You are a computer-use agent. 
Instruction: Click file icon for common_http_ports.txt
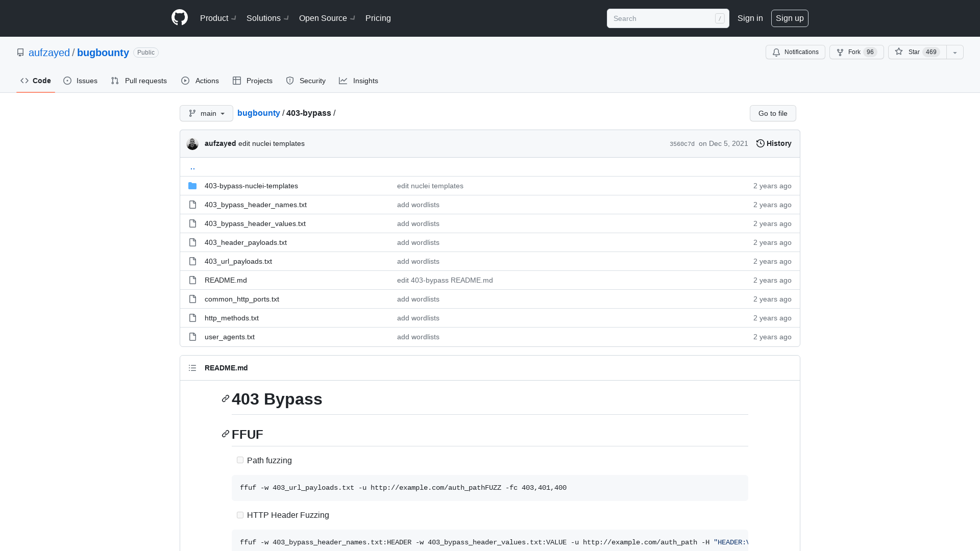tap(192, 299)
